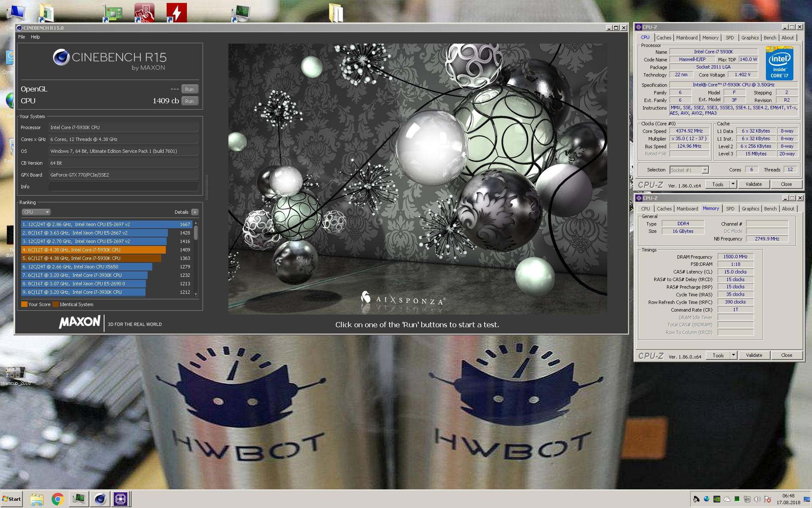
Task: Switch to SPD tab in lower CPU-Z
Action: (x=730, y=209)
